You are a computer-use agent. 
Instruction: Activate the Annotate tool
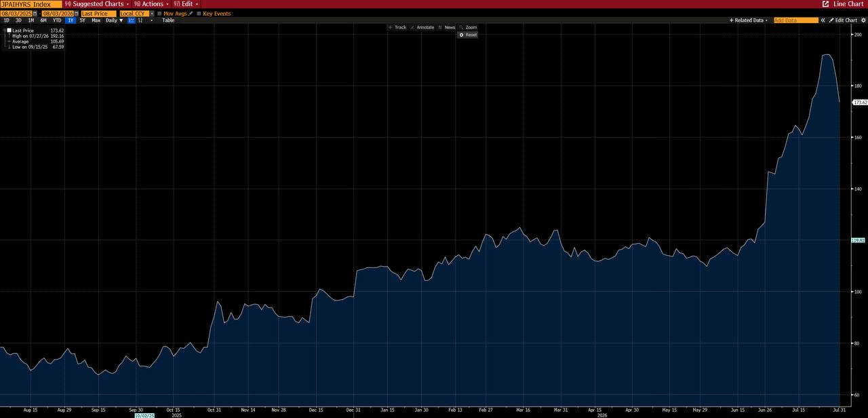coord(422,27)
